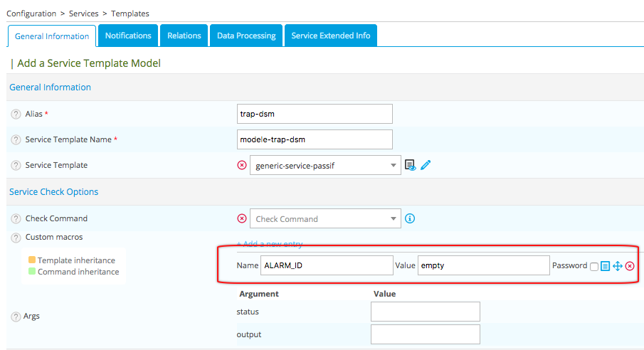View the selected service template details
This screenshot has height=350, width=644.
(x=410, y=165)
